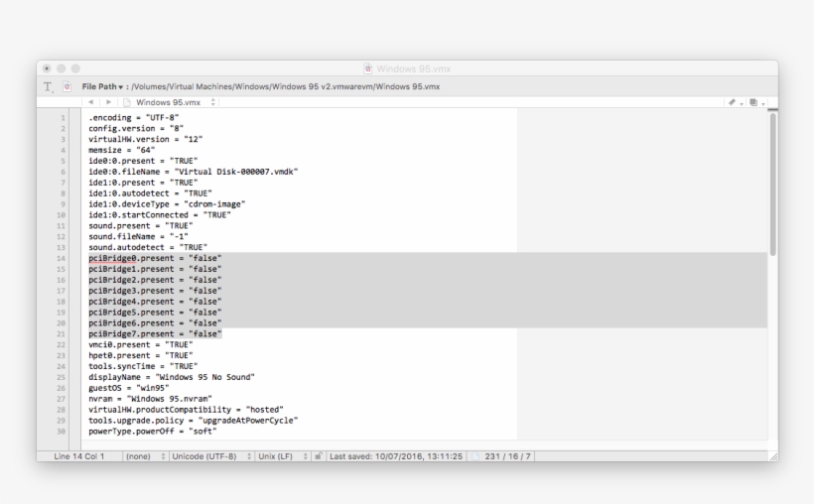
Task: Open the Unicode (UTF-8) encoding popup
Action: coord(207,456)
